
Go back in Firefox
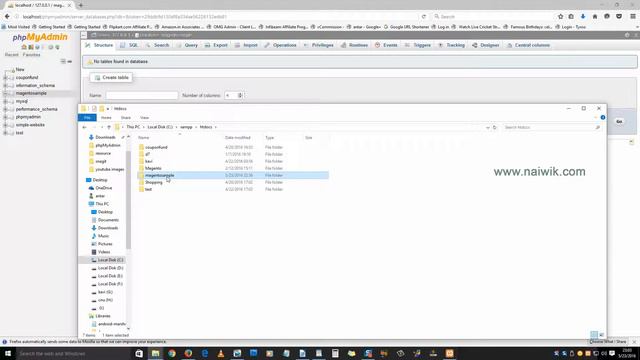pyautogui.click(x=7, y=16)
